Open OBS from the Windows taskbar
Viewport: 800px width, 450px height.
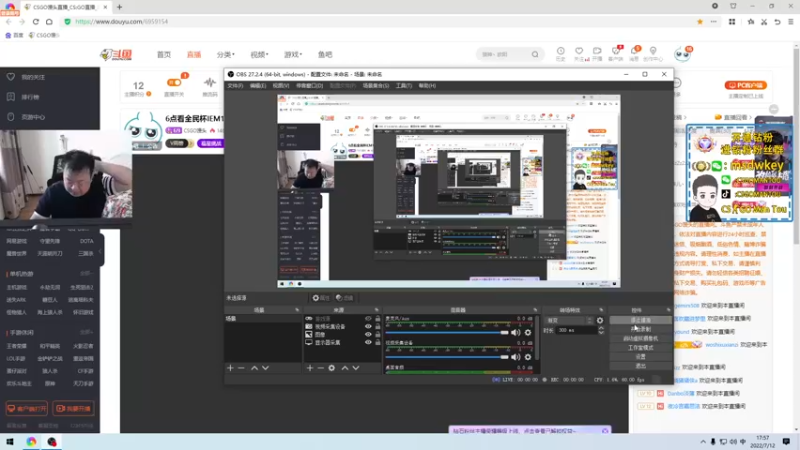[x=52, y=442]
